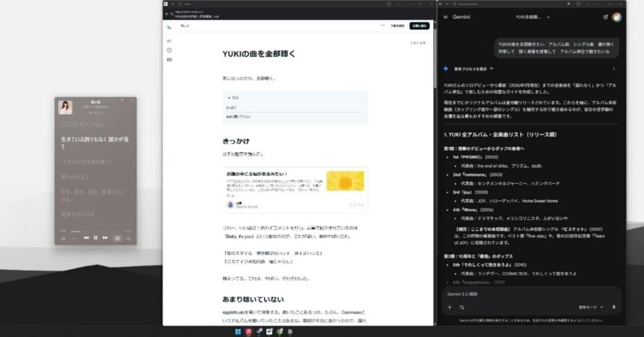Click the plus attach button in Gemini

(449, 307)
